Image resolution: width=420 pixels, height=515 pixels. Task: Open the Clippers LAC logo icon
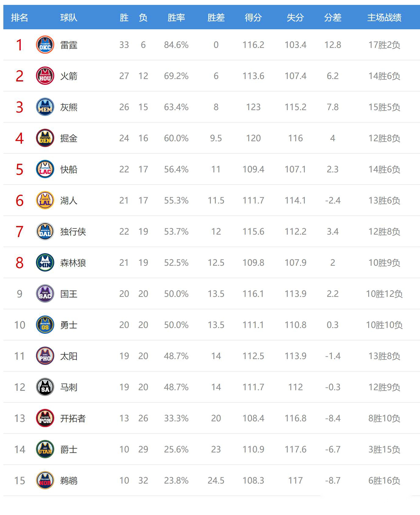[45, 169]
